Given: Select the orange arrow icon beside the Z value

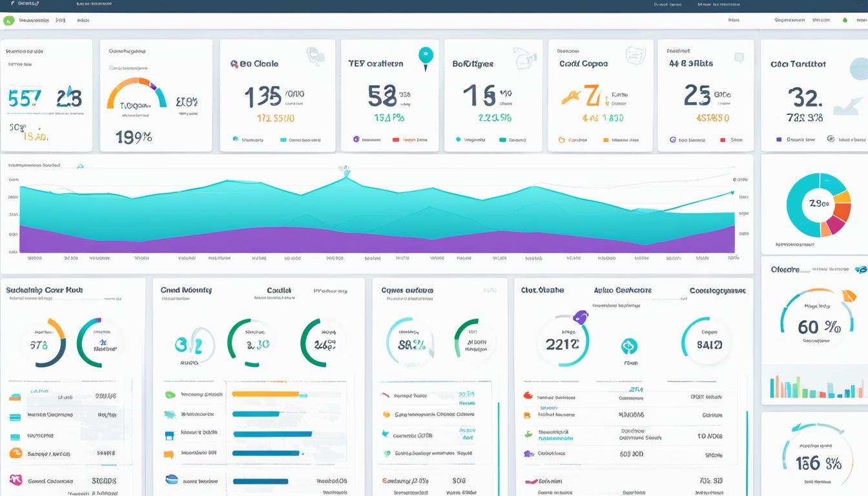Looking at the screenshot, I should tap(572, 98).
